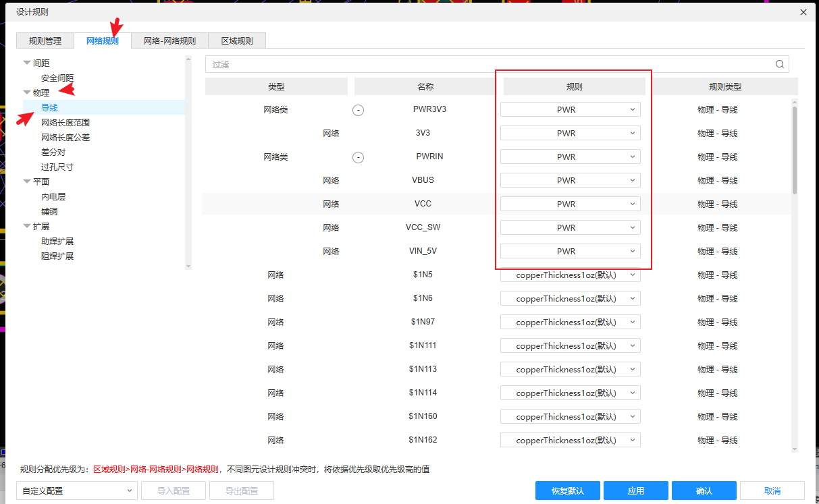Close the 设计规则 dialog
This screenshot has height=504, width=819.
pyautogui.click(x=803, y=12)
